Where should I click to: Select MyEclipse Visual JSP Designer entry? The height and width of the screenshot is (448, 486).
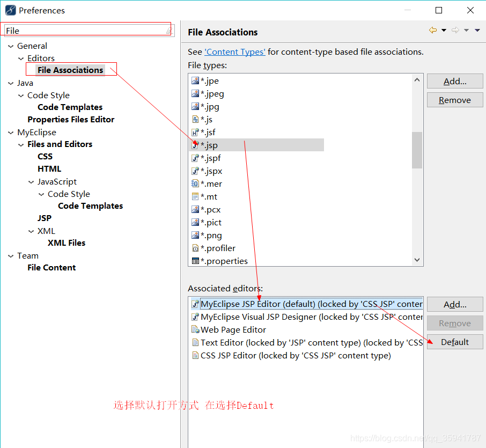point(306,317)
